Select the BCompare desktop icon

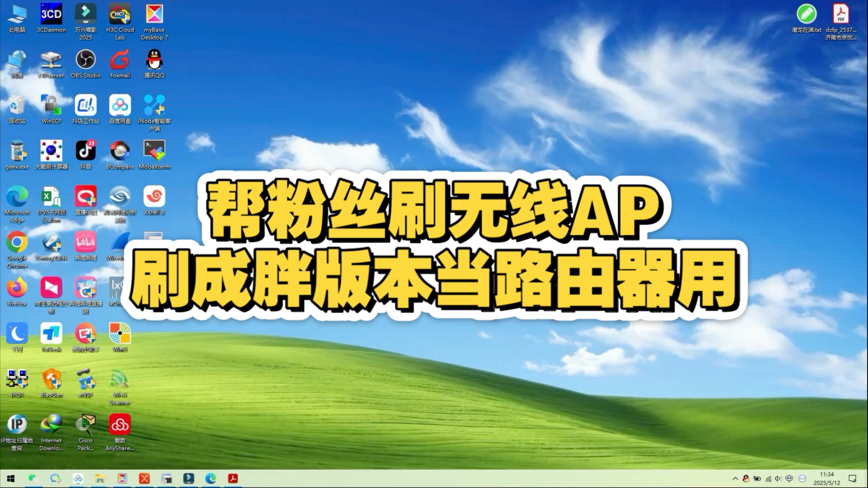pos(120,155)
